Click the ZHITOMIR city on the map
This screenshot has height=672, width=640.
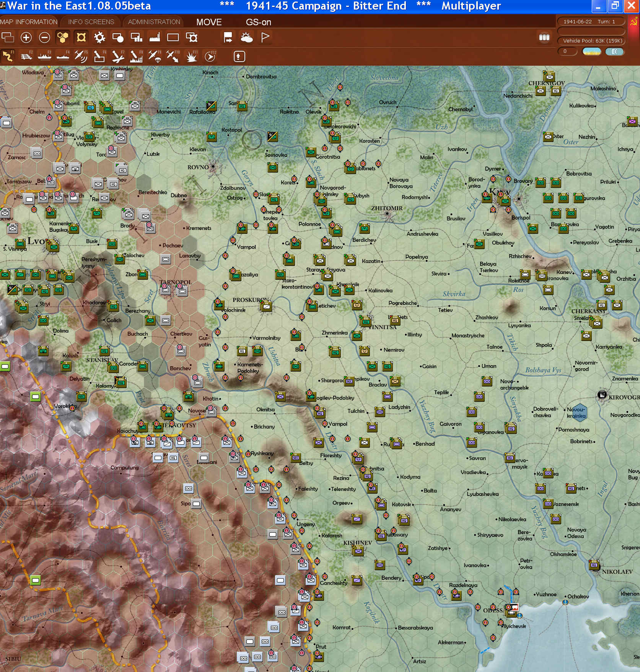(388, 214)
